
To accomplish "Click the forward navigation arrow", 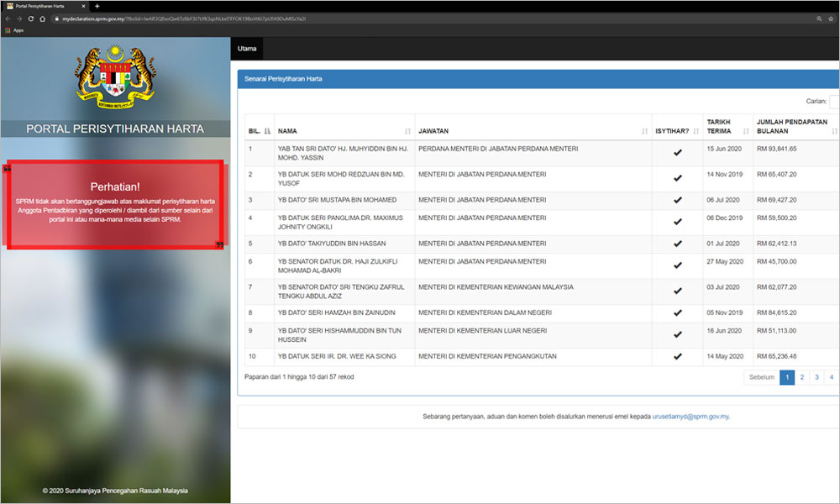I will coord(19,18).
